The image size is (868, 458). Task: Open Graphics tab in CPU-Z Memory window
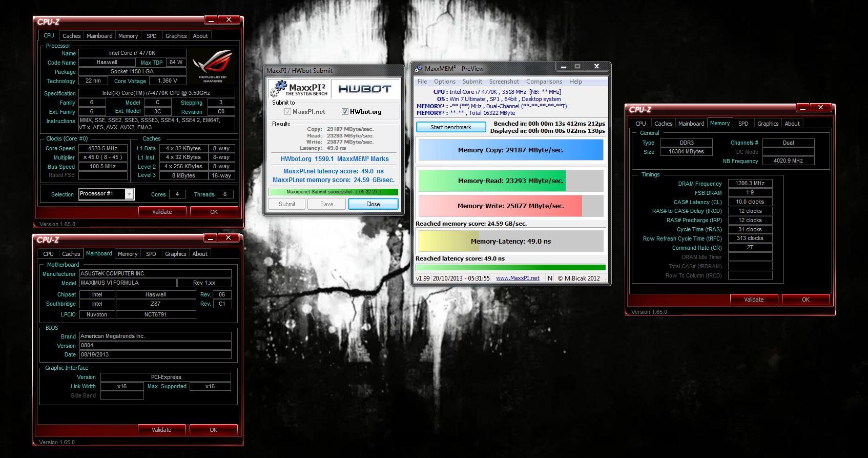click(768, 124)
